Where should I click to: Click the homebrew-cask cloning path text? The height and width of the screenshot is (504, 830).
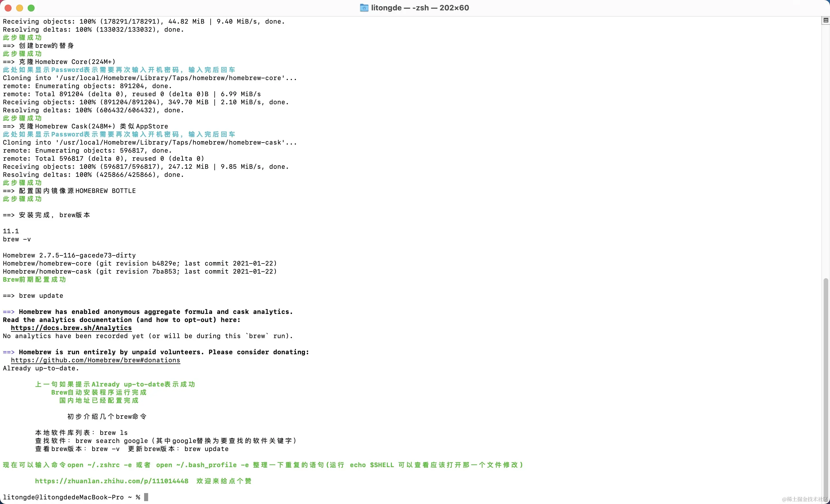(170, 142)
